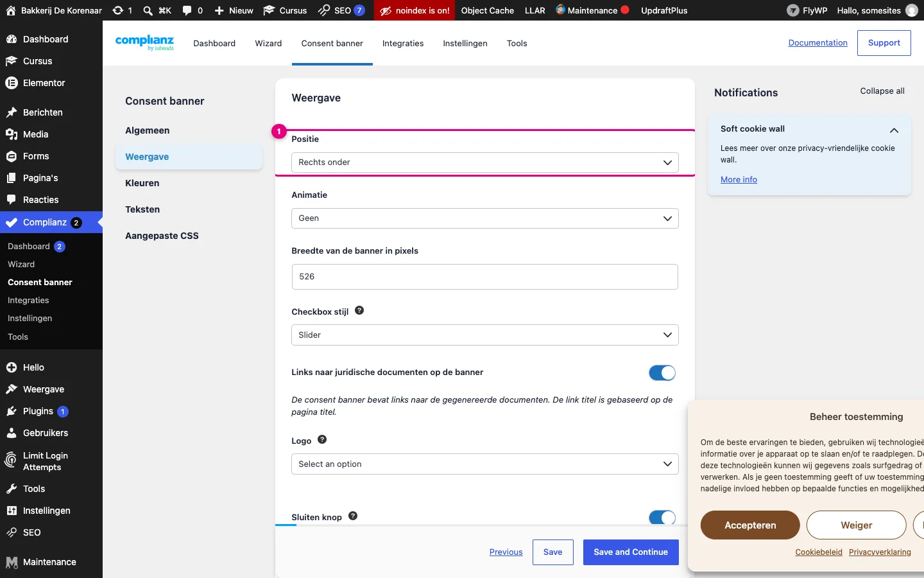Viewport: 924px width, 578px height.
Task: Open the Animatie dropdown
Action: [x=485, y=218]
